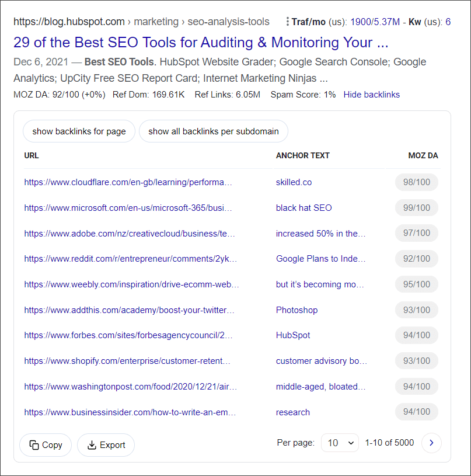
Task: Click the increased 50% in the… anchor text
Action: pos(321,234)
